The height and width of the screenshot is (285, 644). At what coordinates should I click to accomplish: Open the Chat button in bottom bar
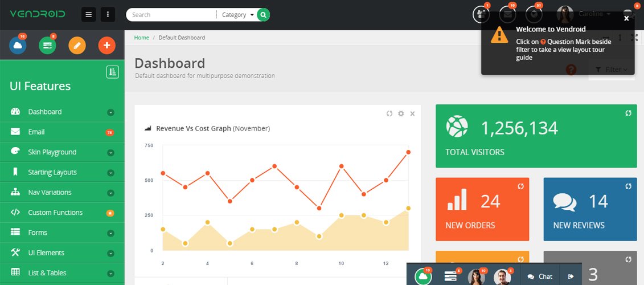click(540, 276)
